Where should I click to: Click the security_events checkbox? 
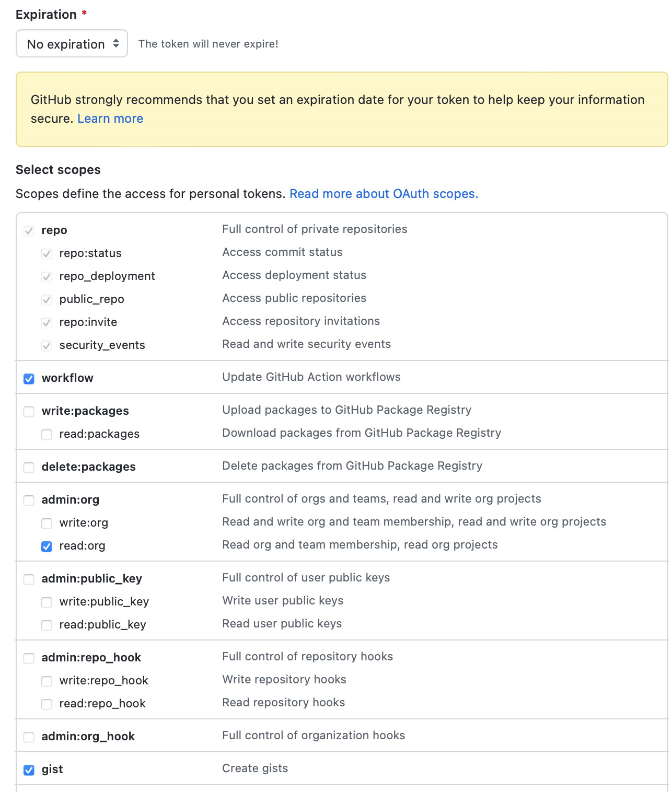[x=47, y=346]
